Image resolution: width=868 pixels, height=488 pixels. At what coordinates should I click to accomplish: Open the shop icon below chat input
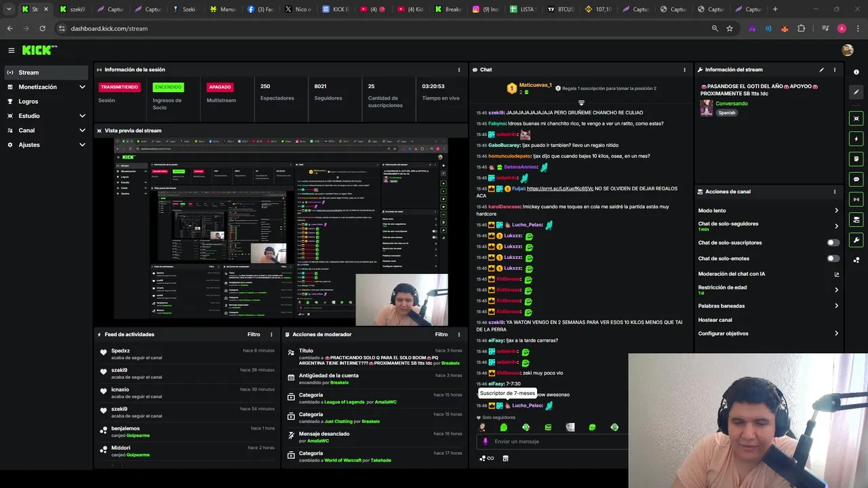[x=505, y=458]
